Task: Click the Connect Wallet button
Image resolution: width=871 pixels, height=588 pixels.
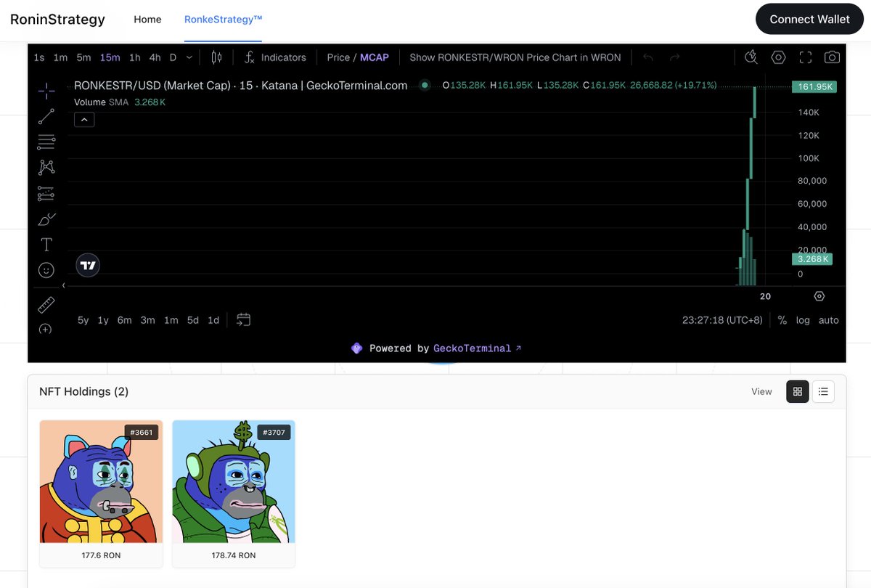Action: click(x=809, y=20)
